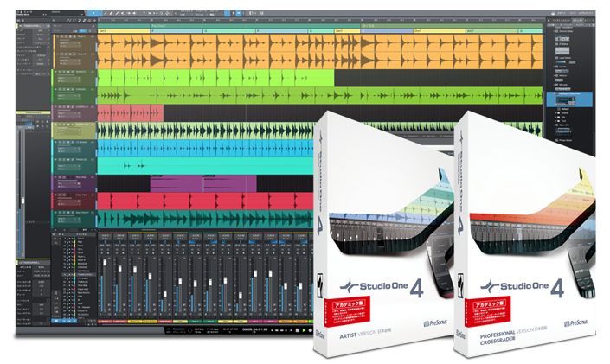This screenshot has width=610, height=364.
Task: Click the Record button in transport
Action: tap(311, 330)
